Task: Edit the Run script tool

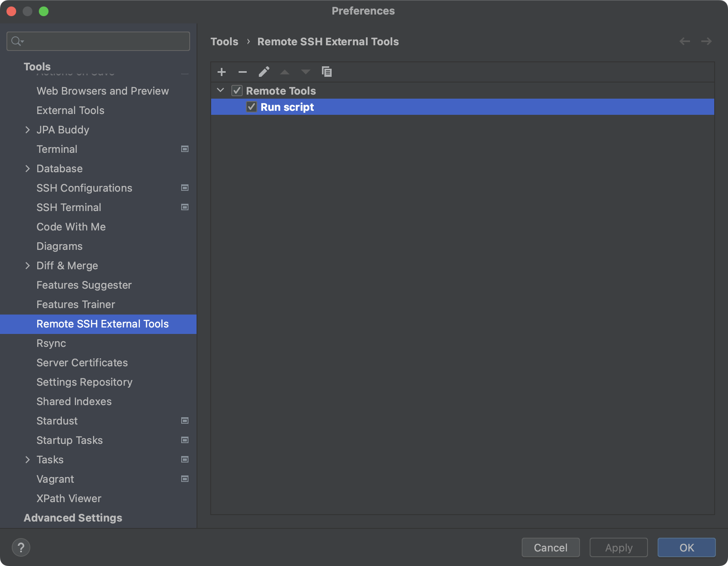Action: [x=264, y=72]
